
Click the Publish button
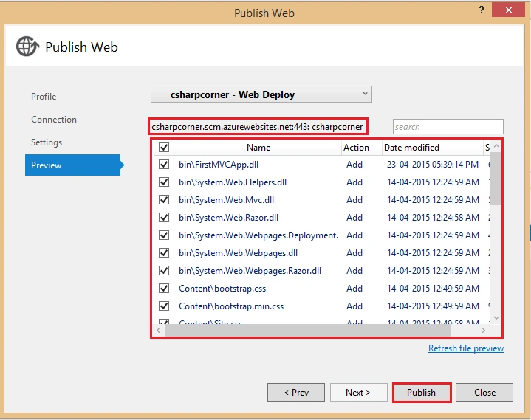coord(422,392)
